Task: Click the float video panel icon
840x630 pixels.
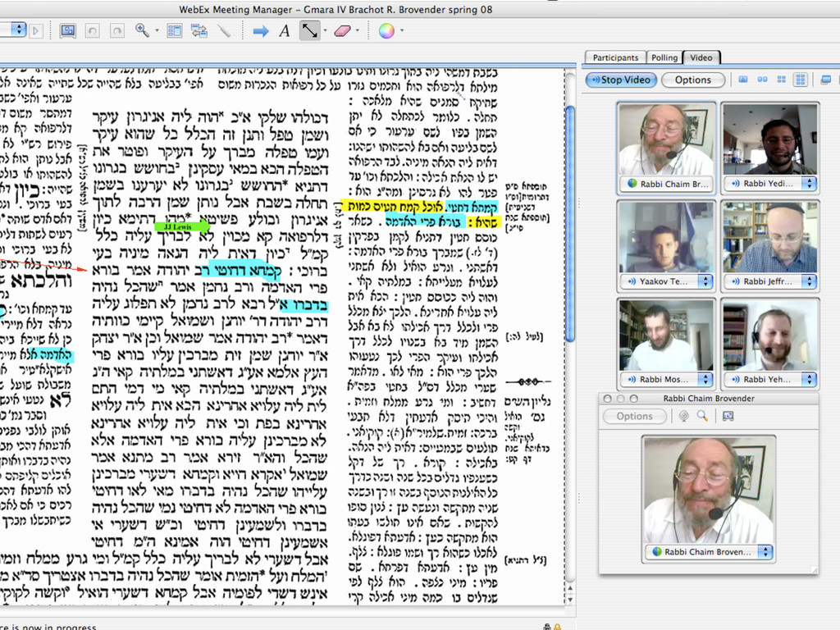Action: [x=825, y=80]
